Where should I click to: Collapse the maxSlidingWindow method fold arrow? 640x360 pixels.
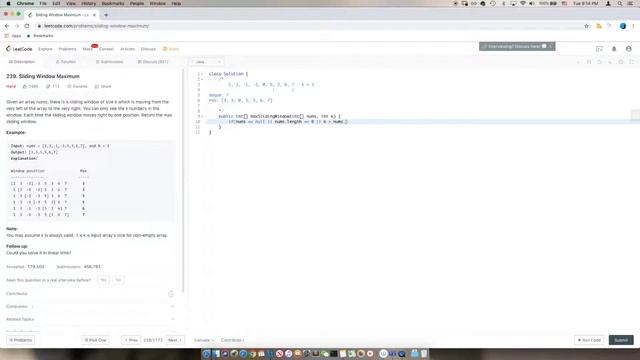202,116
